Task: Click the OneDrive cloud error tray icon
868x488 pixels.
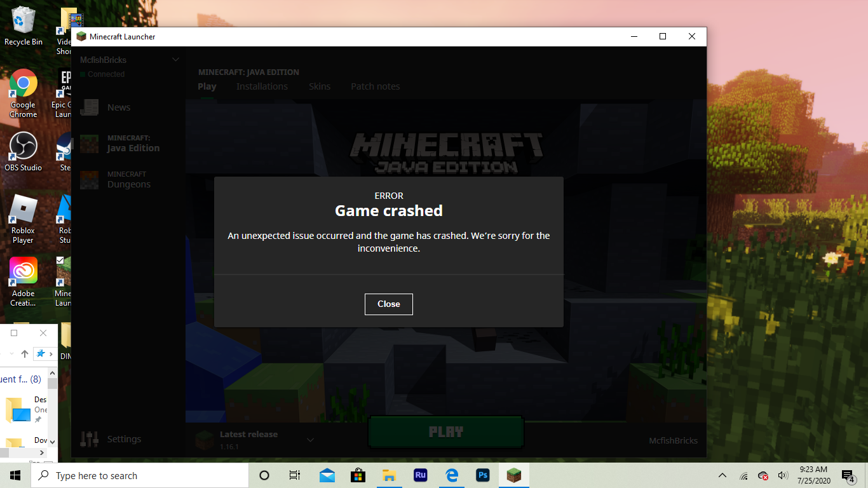Action: tap(763, 475)
